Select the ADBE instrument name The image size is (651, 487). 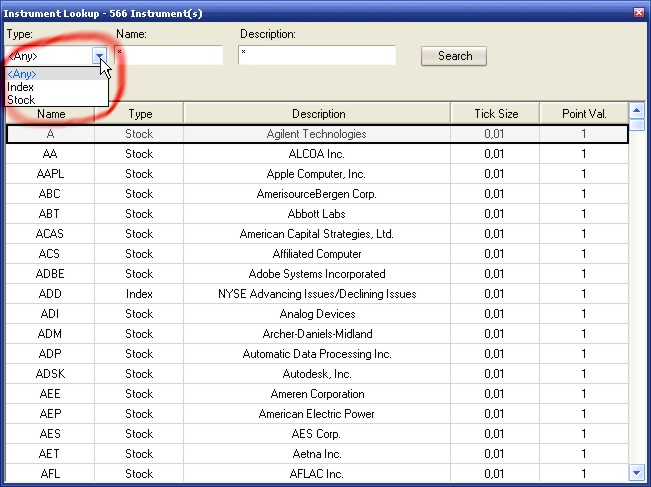coord(50,274)
